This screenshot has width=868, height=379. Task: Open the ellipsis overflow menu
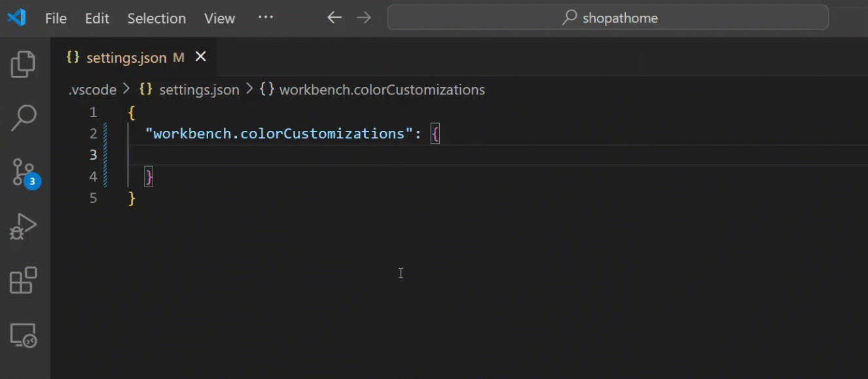(x=265, y=18)
